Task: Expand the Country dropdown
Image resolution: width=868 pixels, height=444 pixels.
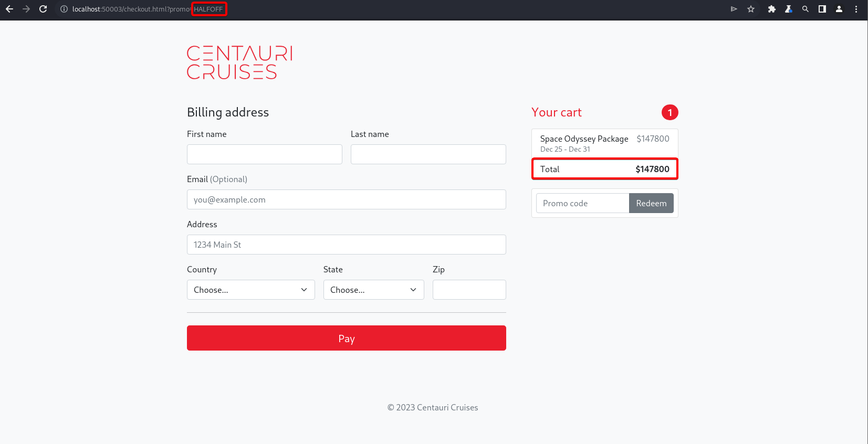Action: tap(250, 290)
